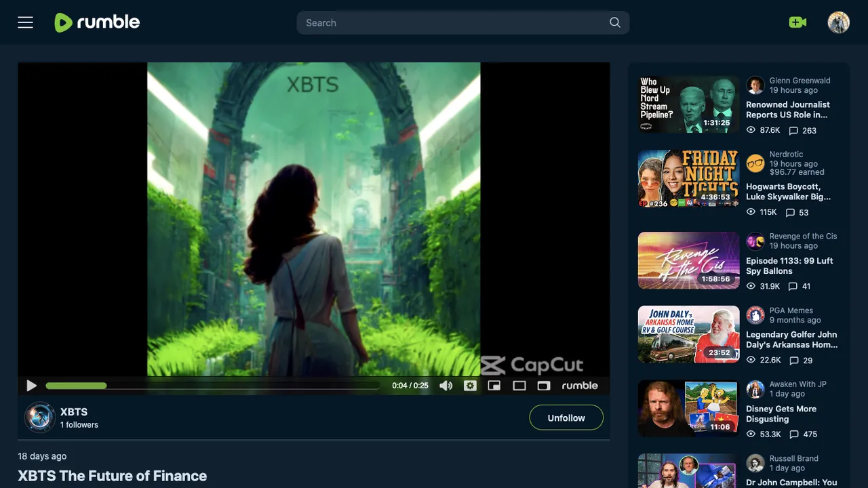Open the John Daly Arkansas Home thumbnail
Screen dimensions: 868x488
[688, 334]
